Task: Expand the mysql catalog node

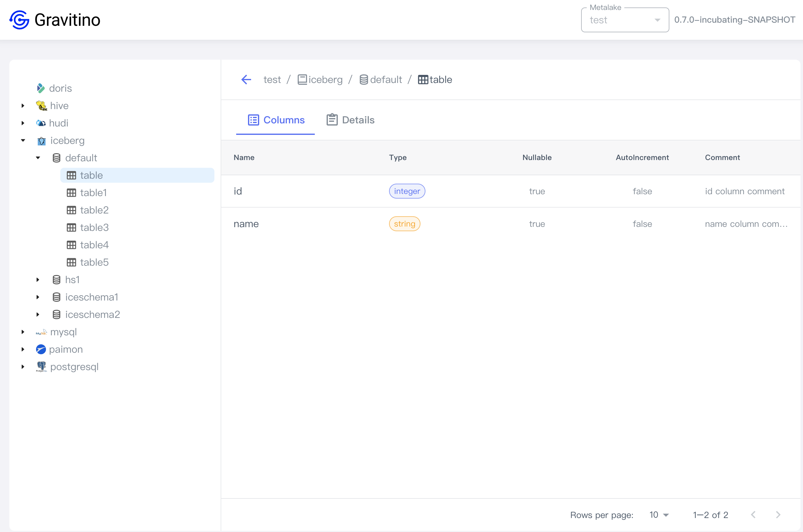Action: tap(23, 332)
